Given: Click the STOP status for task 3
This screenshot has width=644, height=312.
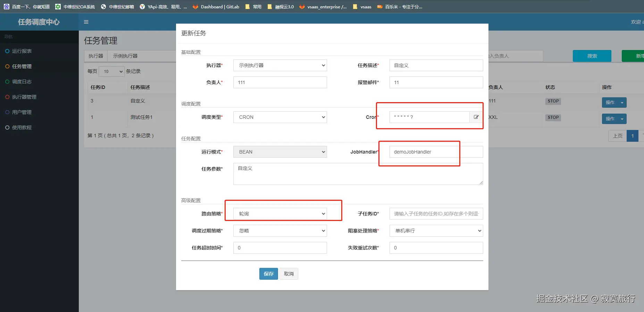Looking at the screenshot, I should tap(553, 101).
